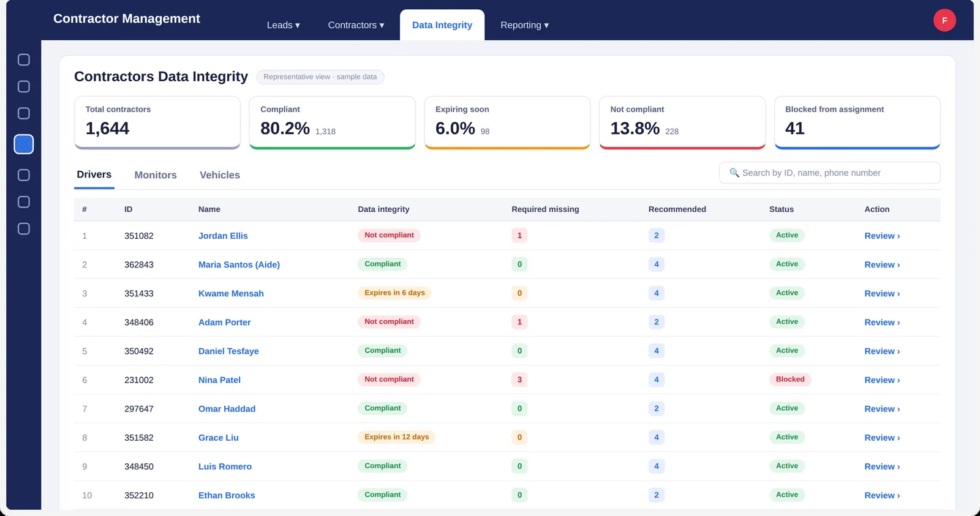This screenshot has height=516, width=980.
Task: Click the 'Expires in 6 days' badge
Action: (x=394, y=293)
